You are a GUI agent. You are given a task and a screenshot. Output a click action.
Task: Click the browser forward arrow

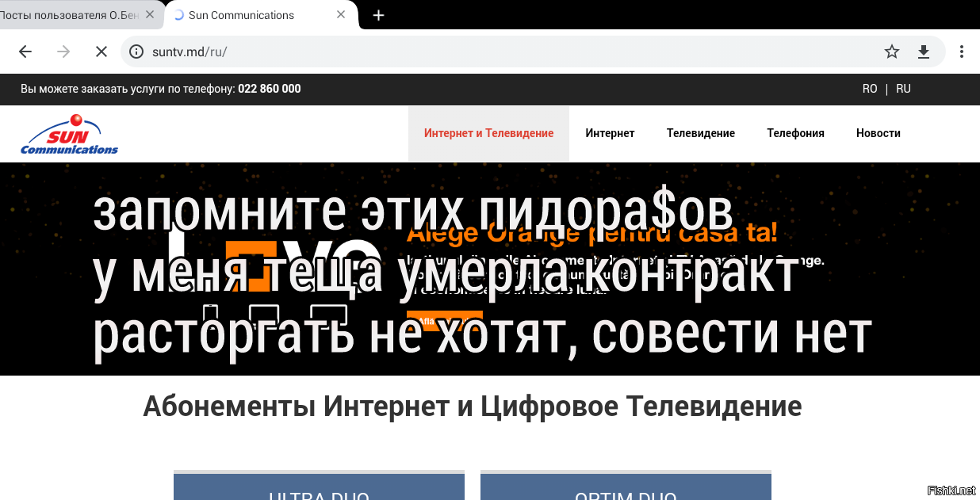(63, 52)
